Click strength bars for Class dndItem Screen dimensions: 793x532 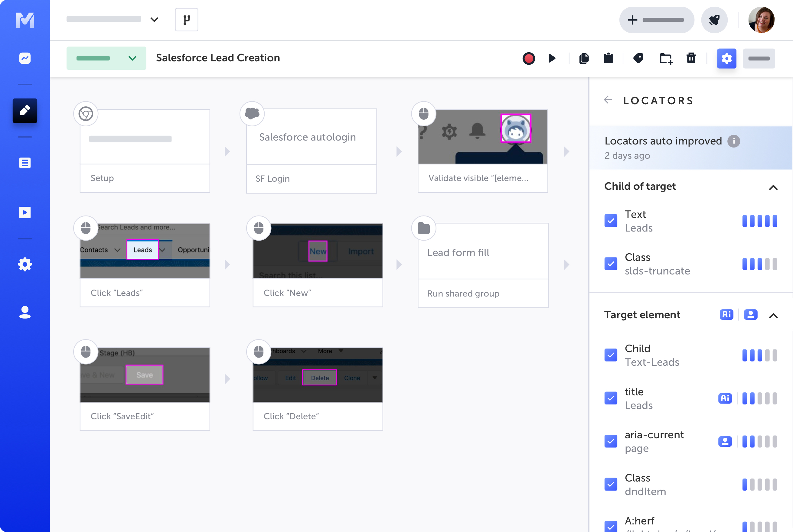pos(759,485)
